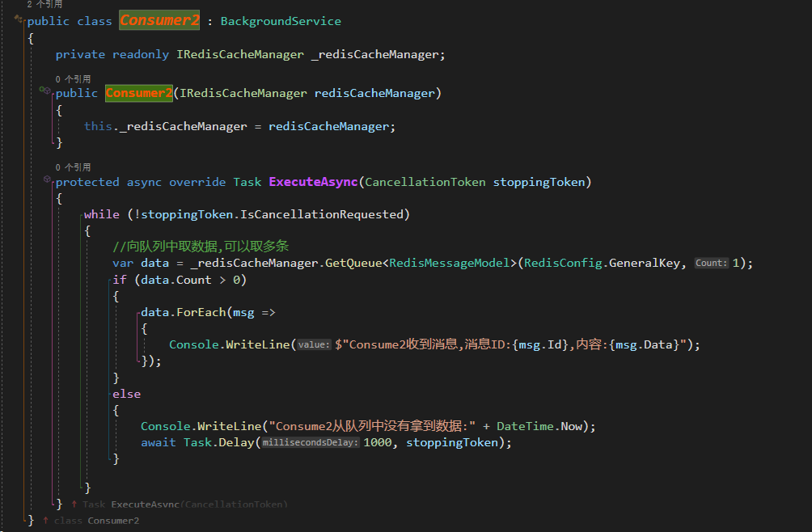Image resolution: width=812 pixels, height=532 pixels.
Task: Click IRedisCacheManager in the private readonly field line
Action: click(x=240, y=54)
